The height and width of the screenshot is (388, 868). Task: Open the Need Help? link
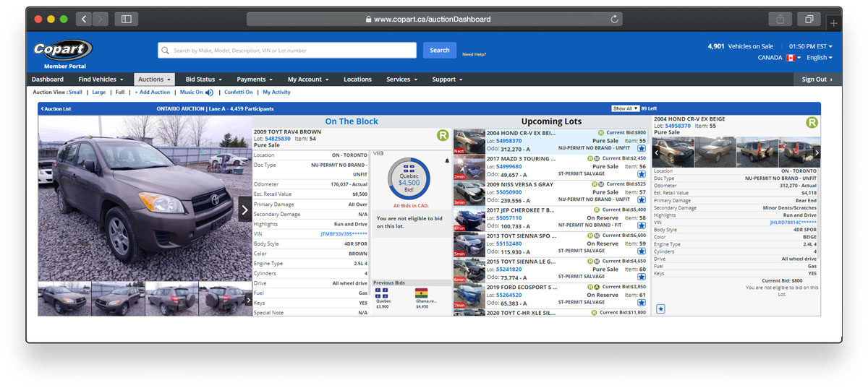(474, 54)
